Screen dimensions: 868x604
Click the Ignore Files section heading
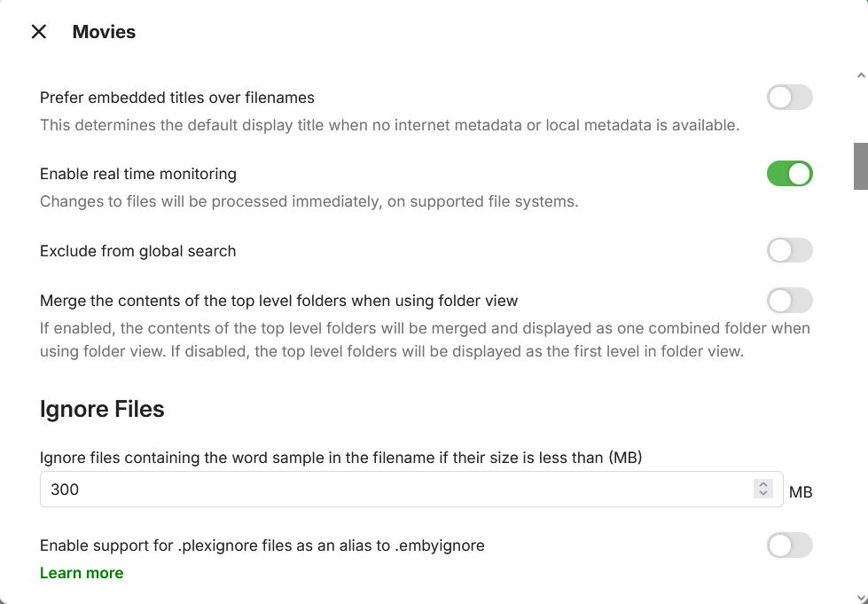click(102, 409)
